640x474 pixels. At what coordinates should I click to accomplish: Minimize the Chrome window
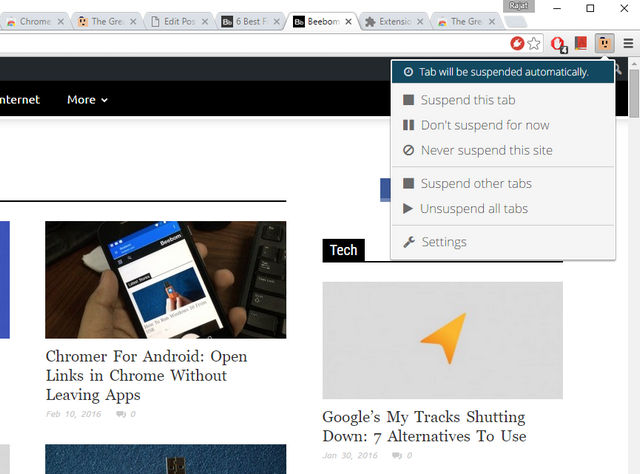[x=557, y=8]
